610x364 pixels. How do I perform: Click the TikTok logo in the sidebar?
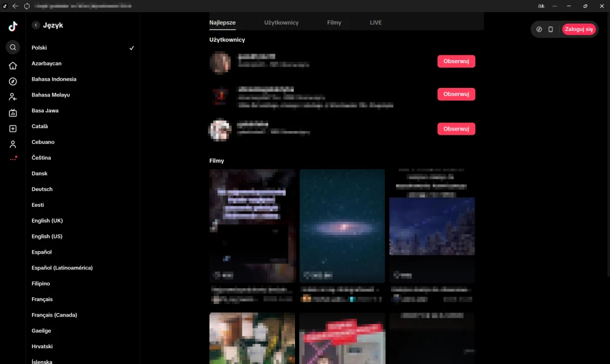click(x=13, y=26)
